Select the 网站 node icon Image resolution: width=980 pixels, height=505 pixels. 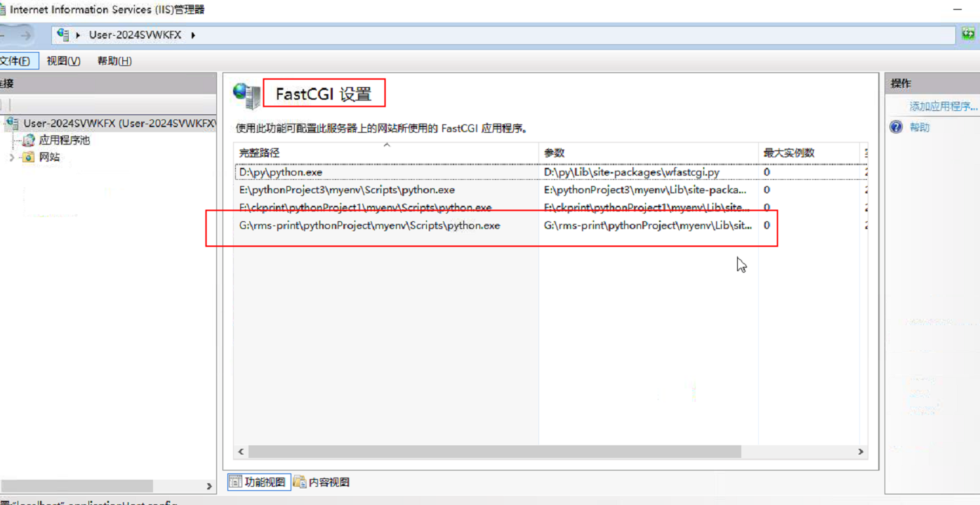tap(28, 156)
